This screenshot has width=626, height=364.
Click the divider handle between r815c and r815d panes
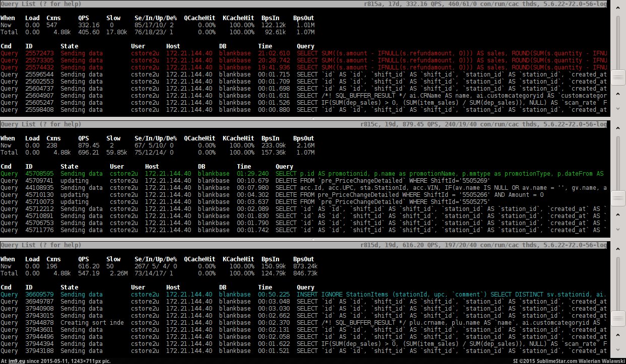[312, 240]
